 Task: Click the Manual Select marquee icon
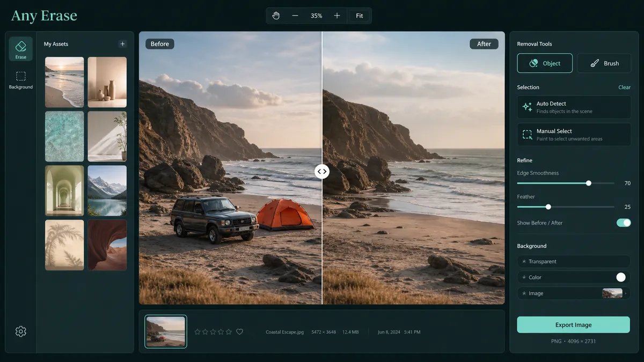tap(527, 135)
